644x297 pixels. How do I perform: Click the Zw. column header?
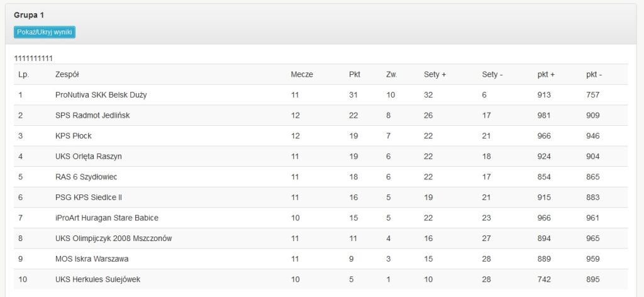(x=392, y=74)
